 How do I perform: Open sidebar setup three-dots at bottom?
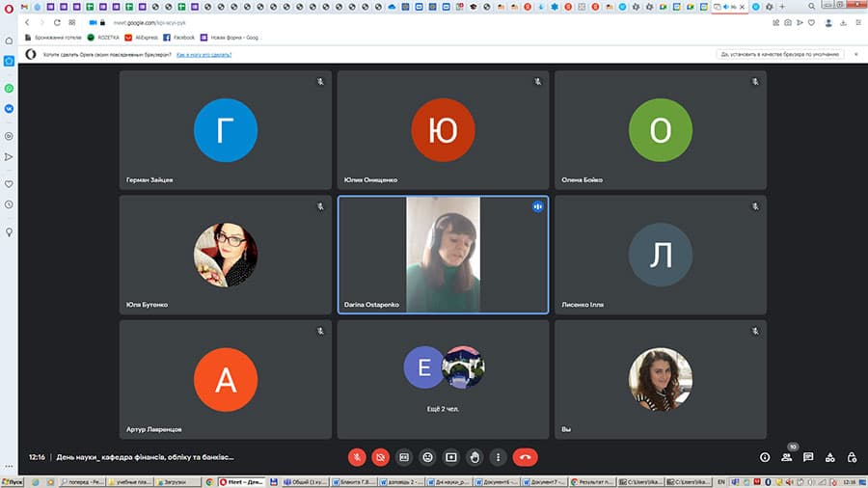pyautogui.click(x=9, y=467)
